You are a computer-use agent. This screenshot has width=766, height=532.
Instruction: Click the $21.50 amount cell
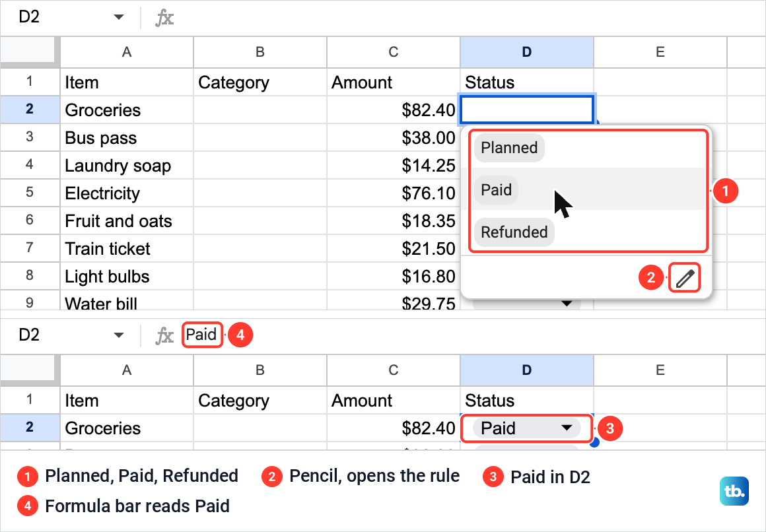coord(394,248)
